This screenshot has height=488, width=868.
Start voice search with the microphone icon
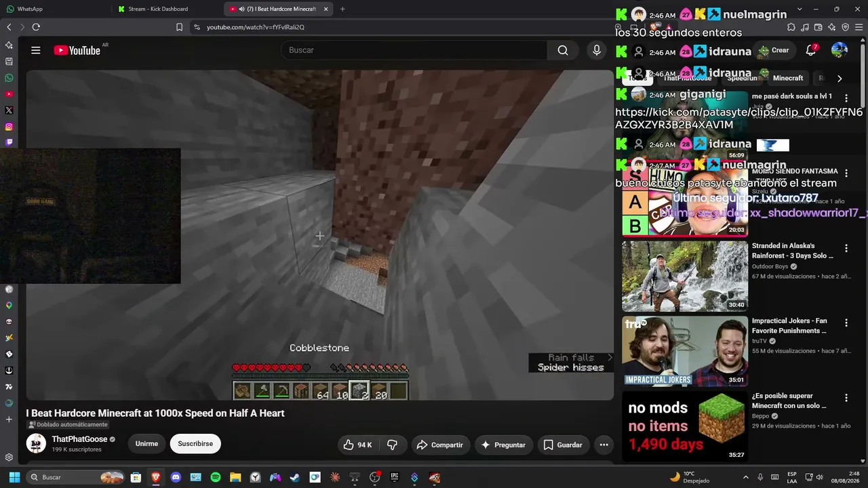click(x=597, y=50)
